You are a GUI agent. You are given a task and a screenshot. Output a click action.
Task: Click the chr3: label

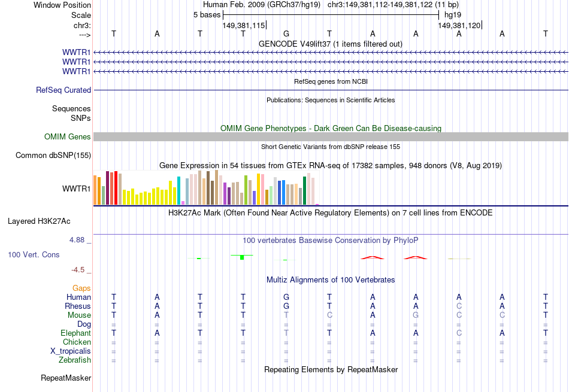tap(82, 25)
